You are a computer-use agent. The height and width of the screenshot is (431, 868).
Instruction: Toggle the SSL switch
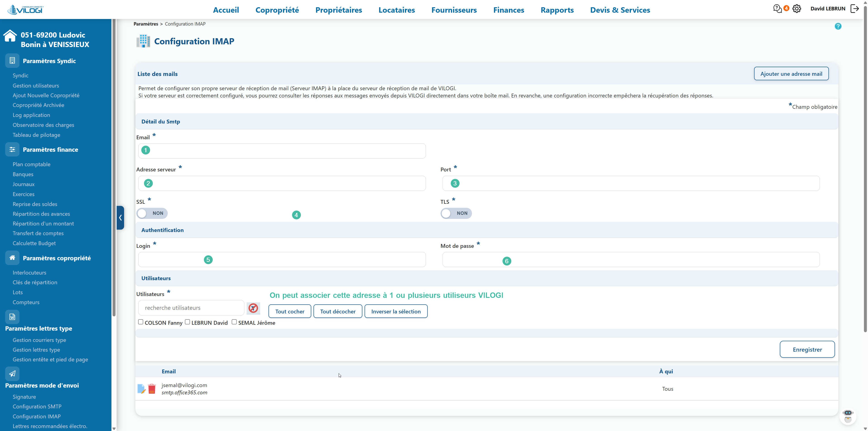coord(152,213)
